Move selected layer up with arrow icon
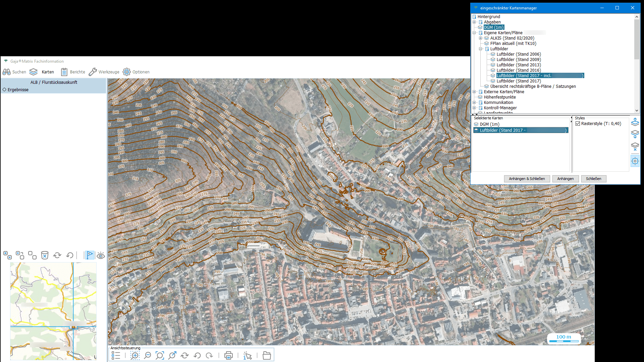644x362 pixels. coord(635,122)
